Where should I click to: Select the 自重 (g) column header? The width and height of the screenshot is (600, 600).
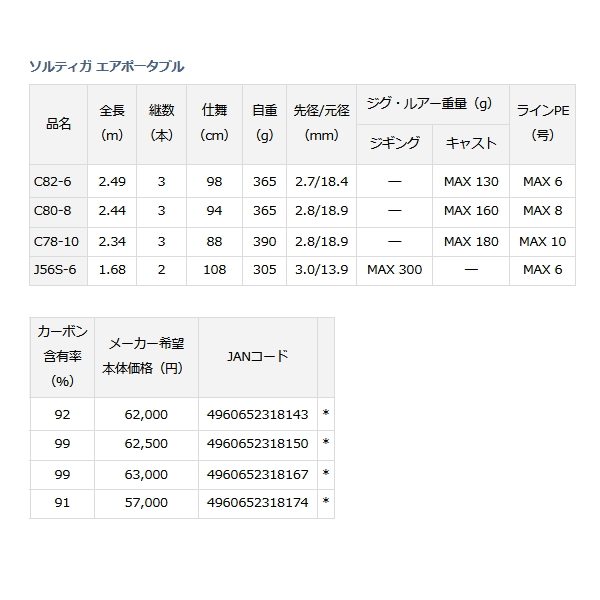point(264,124)
